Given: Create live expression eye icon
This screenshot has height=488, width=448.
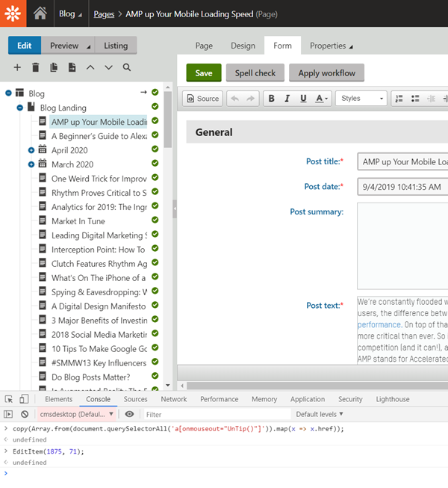Looking at the screenshot, I should [129, 414].
